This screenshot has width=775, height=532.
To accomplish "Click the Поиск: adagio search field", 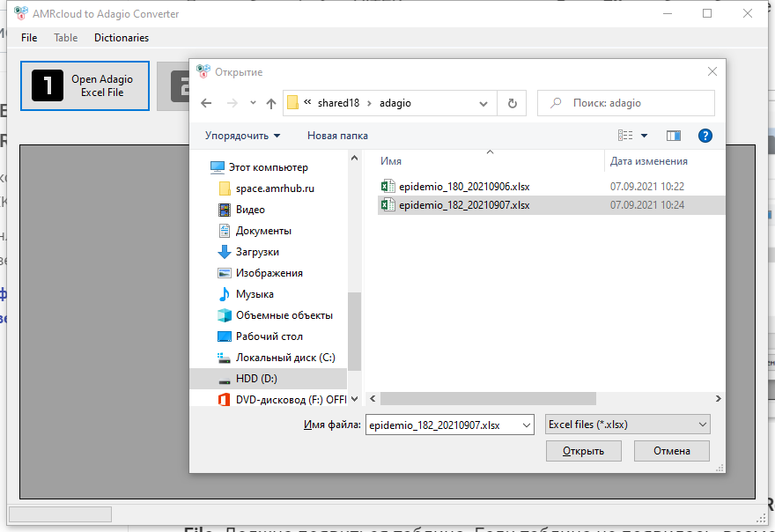I will [x=626, y=103].
